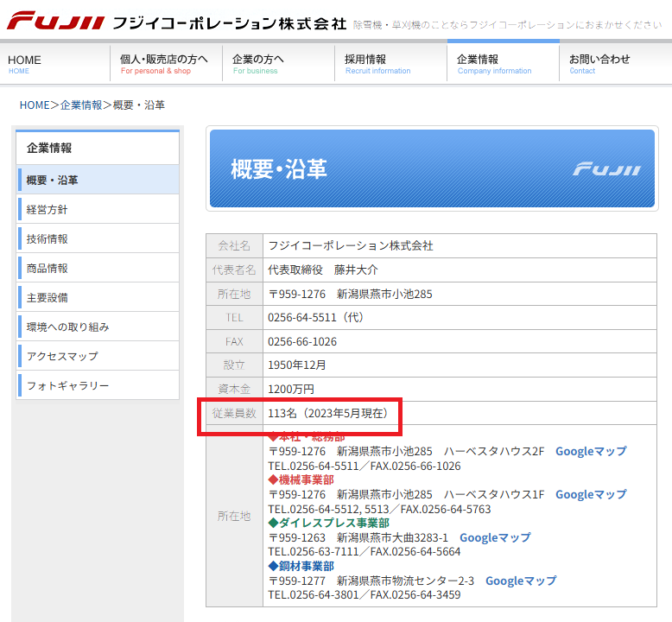Click ◆鋼材事業部 heading
The height and width of the screenshot is (622, 672).
pos(301,566)
